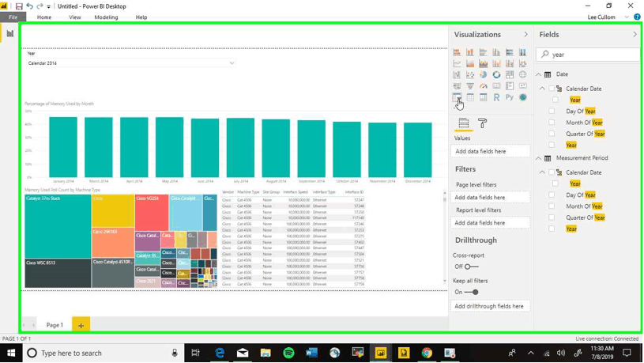Click the Save icon in title bar
This screenshot has width=644, height=363.
19,6
